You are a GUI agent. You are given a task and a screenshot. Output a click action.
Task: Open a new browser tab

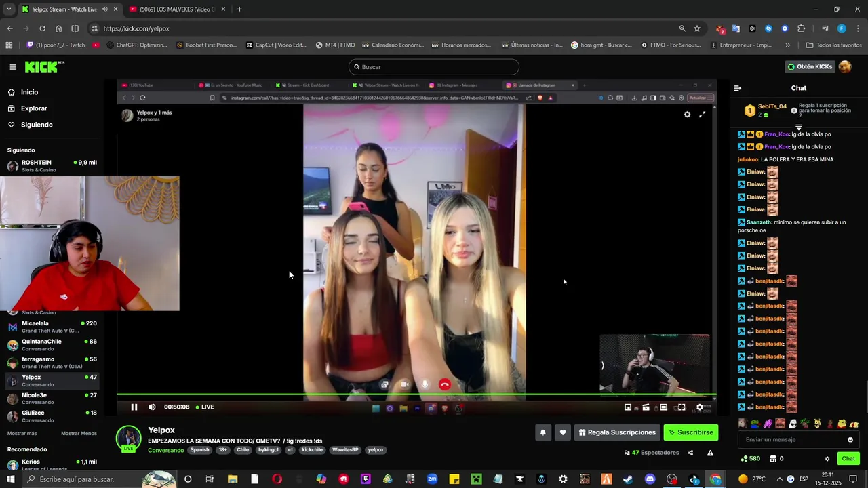click(239, 9)
